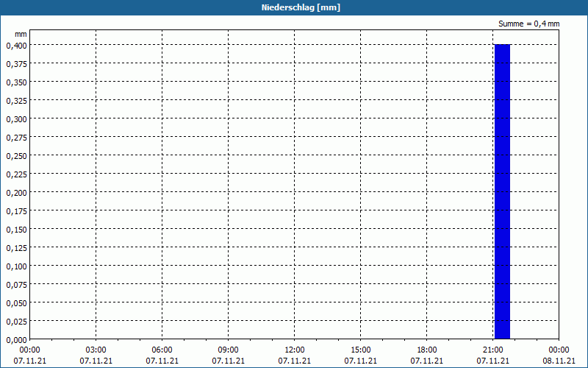Click y-axis value 0,125
Screen dimensions: 588x368
pos(16,248)
